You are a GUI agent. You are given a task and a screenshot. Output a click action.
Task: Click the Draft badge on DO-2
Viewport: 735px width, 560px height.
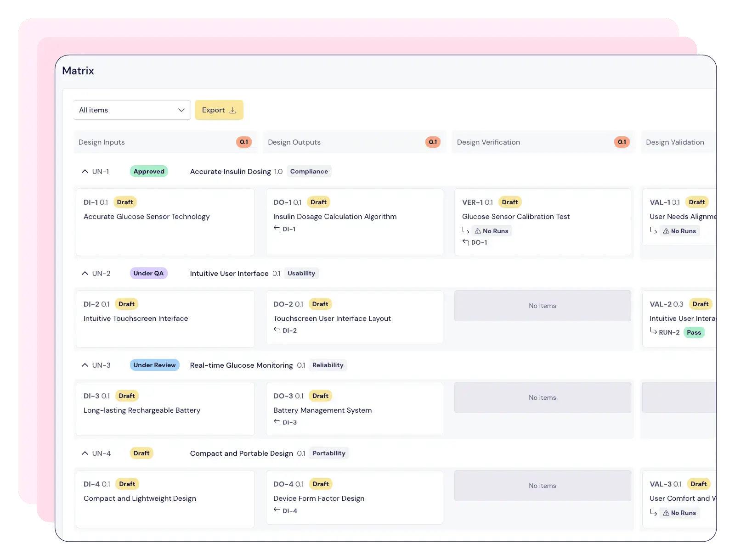(x=320, y=304)
